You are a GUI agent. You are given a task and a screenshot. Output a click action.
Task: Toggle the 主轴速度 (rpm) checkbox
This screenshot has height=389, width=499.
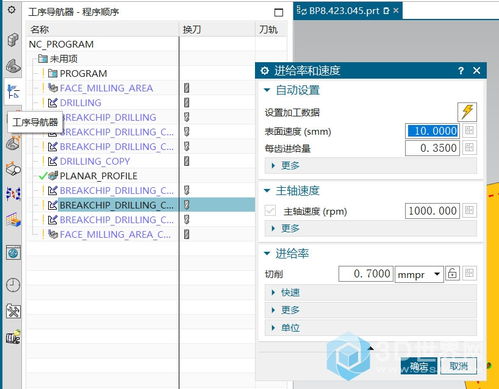(x=270, y=210)
